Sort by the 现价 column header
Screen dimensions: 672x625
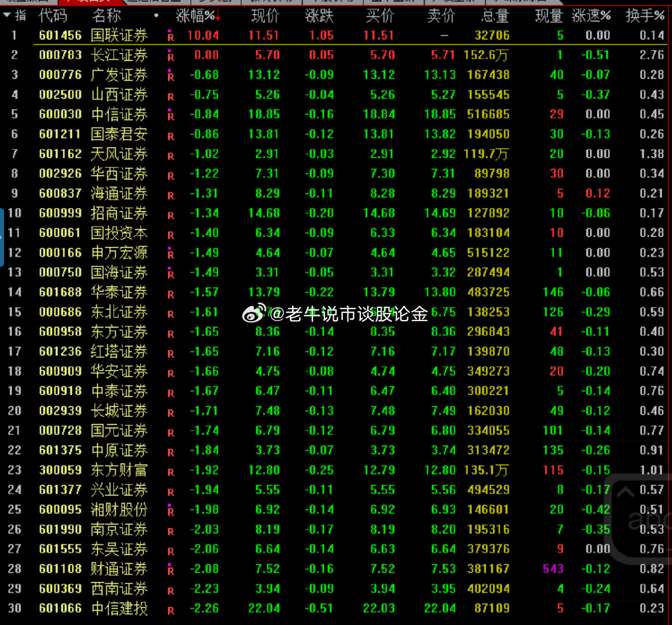pos(265,16)
